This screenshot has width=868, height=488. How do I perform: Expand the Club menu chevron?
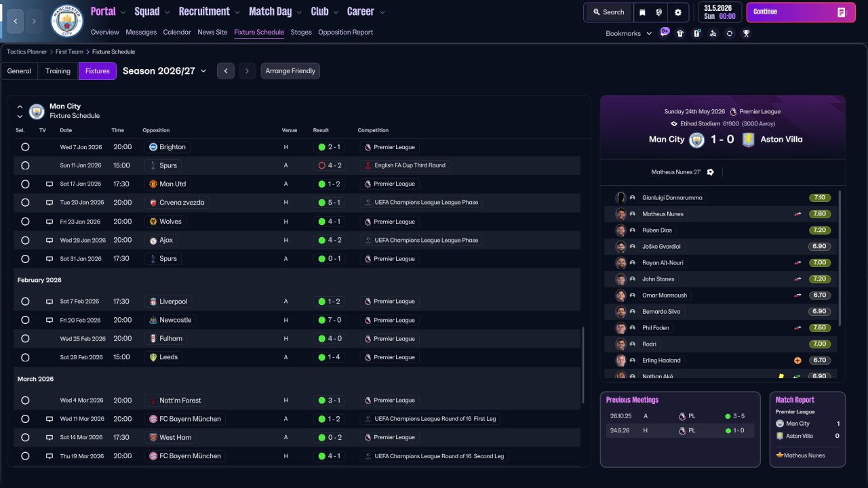coord(335,12)
